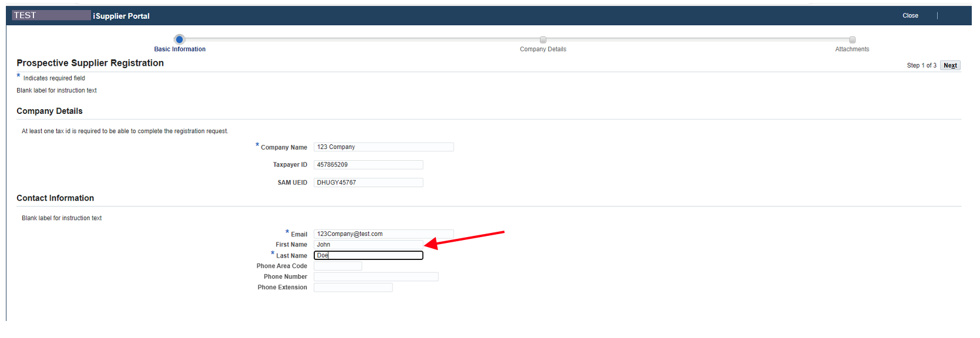980x338 pixels.
Task: Select the Basic Information step marker
Action: pyautogui.click(x=180, y=39)
